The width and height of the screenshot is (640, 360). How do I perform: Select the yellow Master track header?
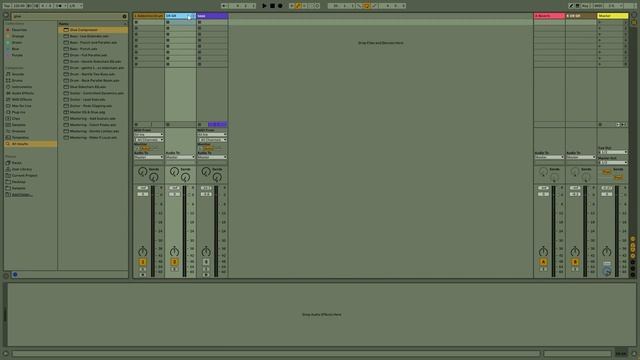(613, 16)
